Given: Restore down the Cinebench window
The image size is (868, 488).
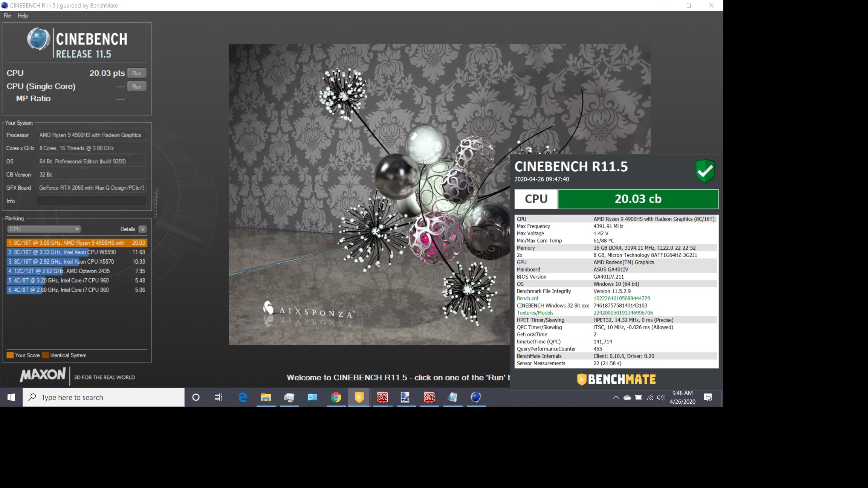Looking at the screenshot, I should [x=689, y=5].
